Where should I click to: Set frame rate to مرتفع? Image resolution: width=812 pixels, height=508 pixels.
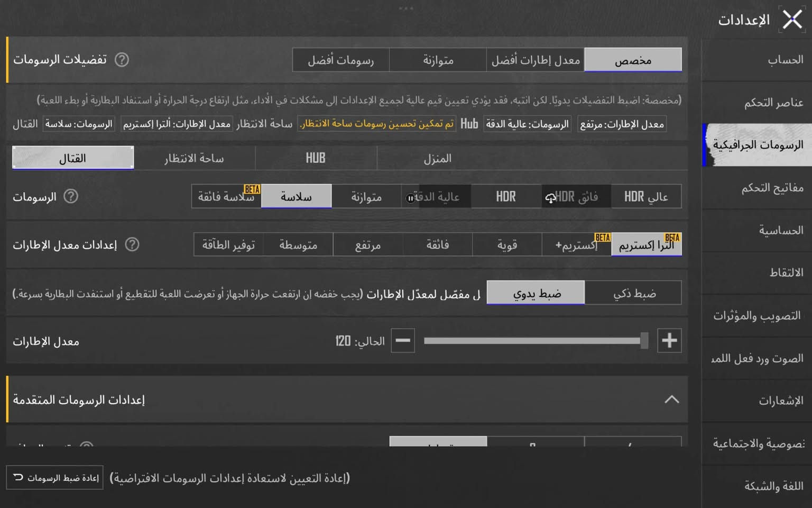[368, 244]
